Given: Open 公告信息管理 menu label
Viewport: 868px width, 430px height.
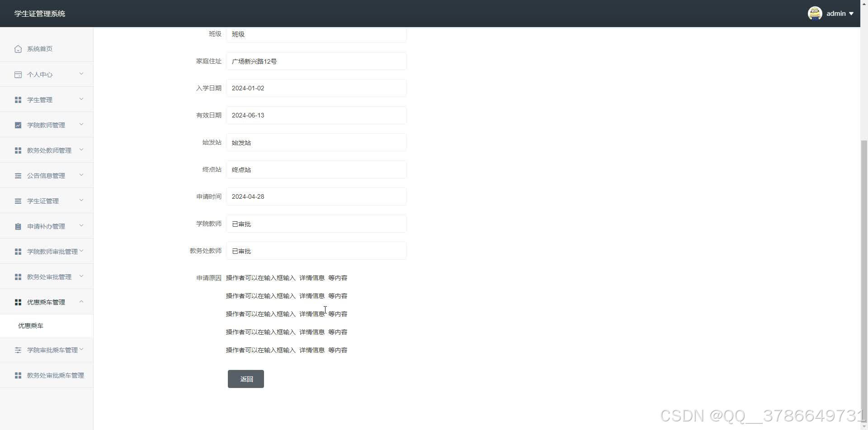Looking at the screenshot, I should coord(46,176).
